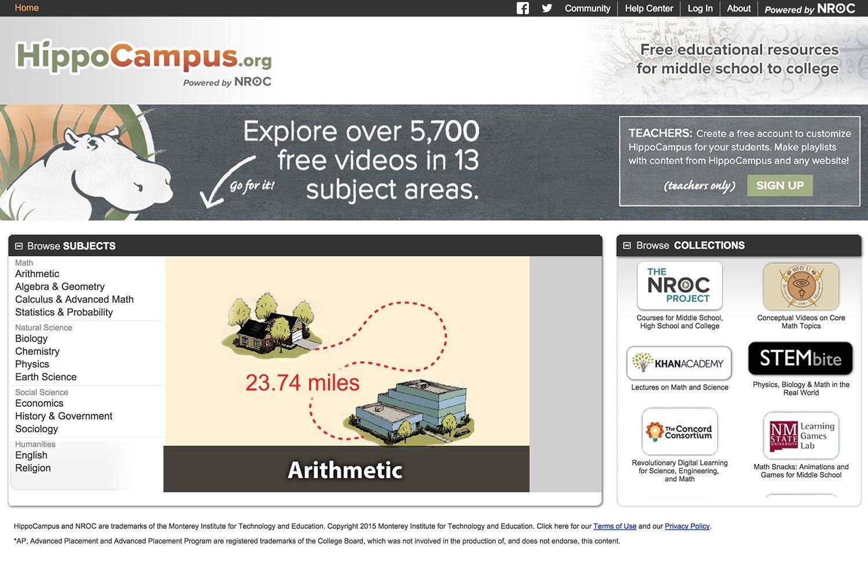
Task: Go to the Home menu item
Action: 27,8
